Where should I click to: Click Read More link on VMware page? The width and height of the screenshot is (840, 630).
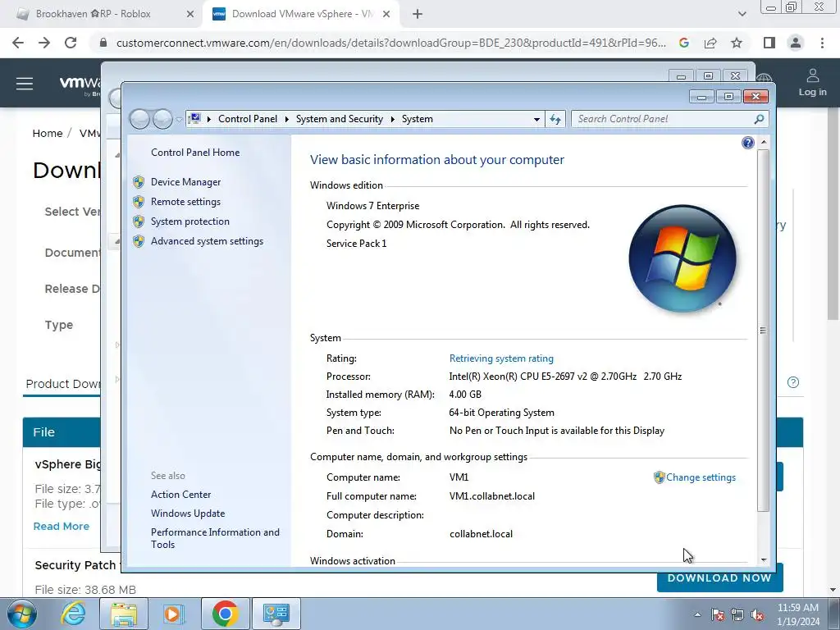click(x=61, y=527)
